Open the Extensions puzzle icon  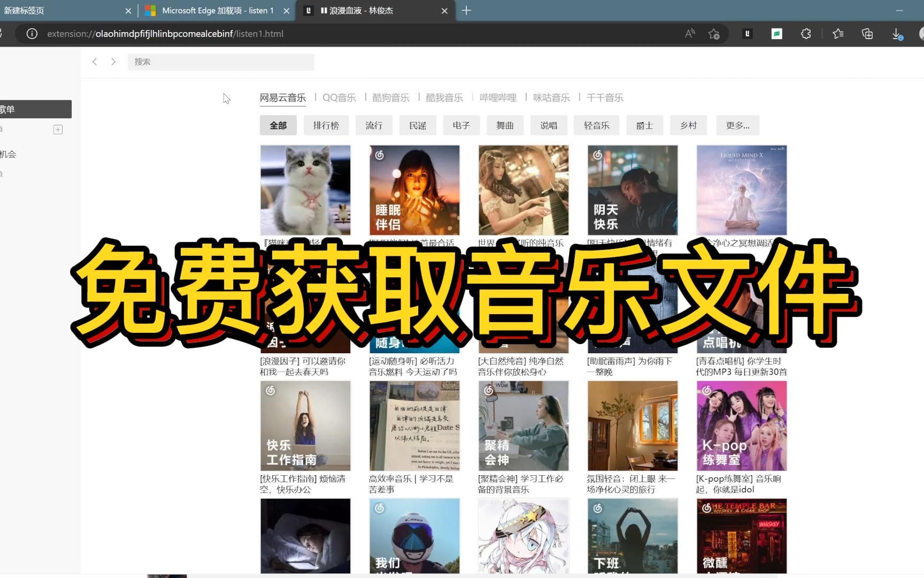click(x=806, y=34)
